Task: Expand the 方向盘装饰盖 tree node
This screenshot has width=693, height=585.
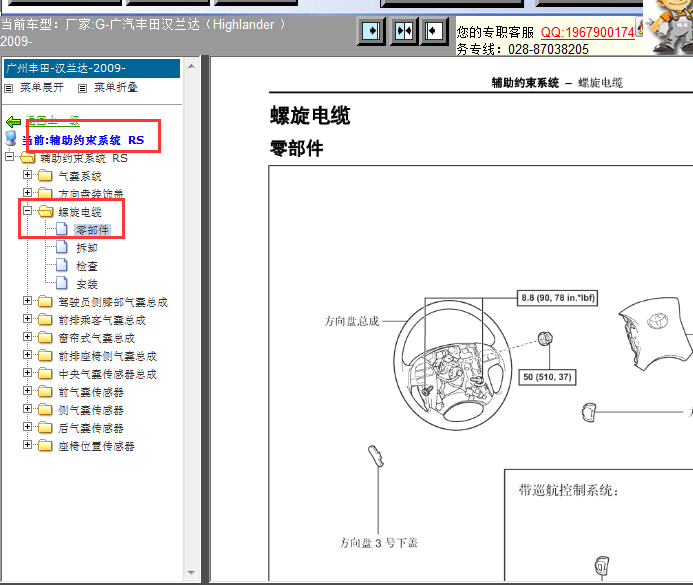Action: [x=27, y=193]
